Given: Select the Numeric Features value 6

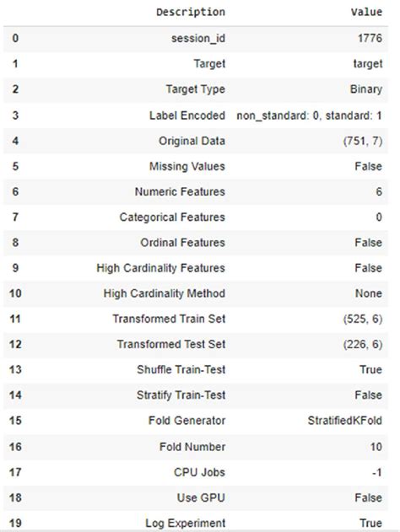Looking at the screenshot, I should [x=379, y=191].
